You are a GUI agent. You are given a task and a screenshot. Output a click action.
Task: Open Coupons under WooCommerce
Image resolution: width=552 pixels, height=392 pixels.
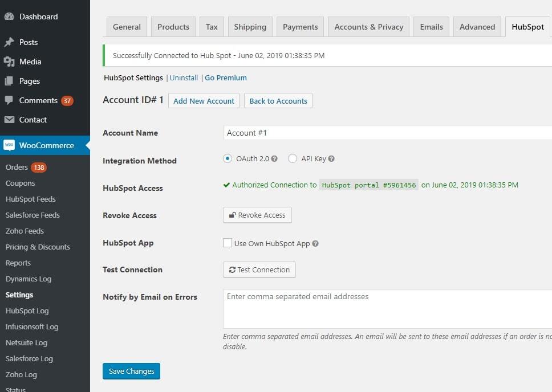coord(21,183)
